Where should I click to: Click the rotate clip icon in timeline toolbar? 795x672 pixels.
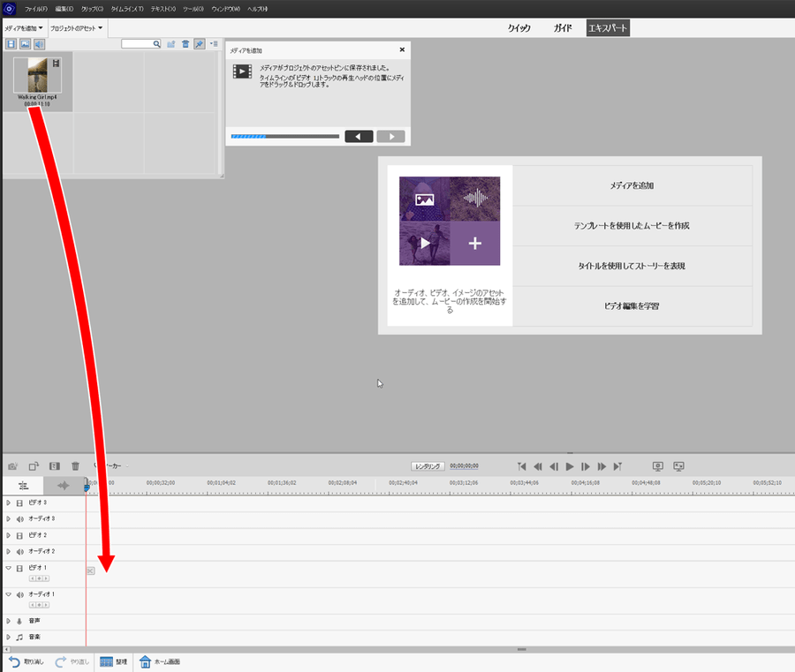[x=34, y=466]
